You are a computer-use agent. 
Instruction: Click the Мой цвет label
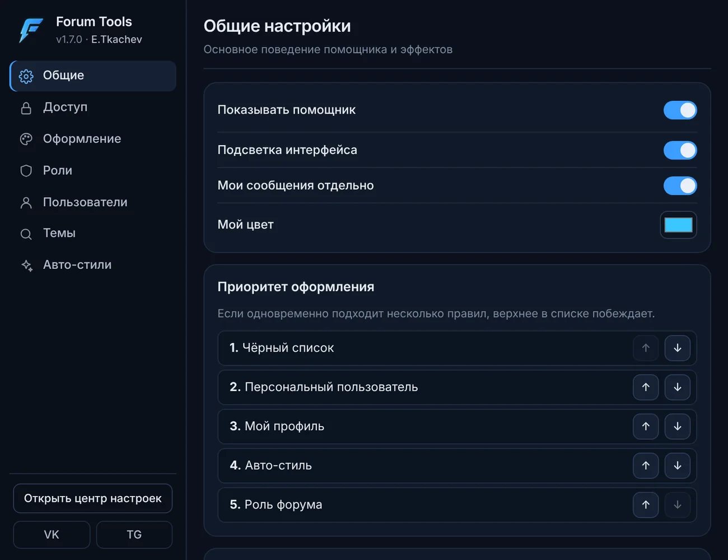click(x=246, y=225)
